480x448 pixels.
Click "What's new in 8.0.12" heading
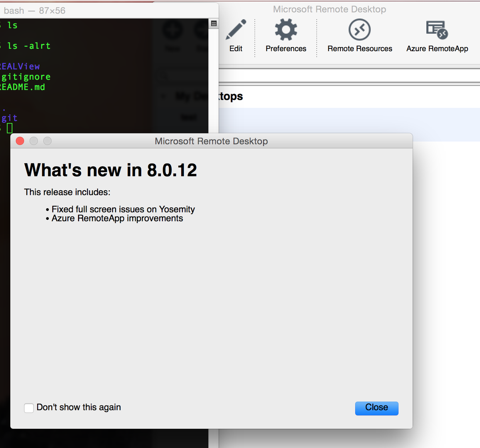pos(111,170)
